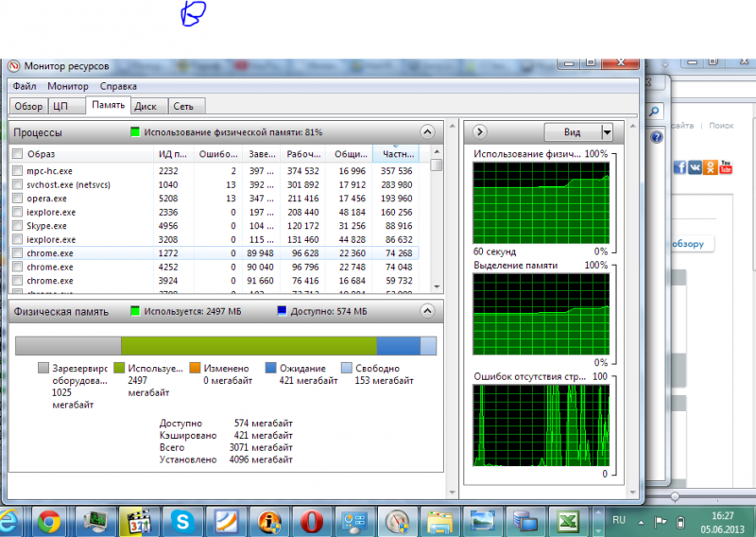This screenshot has height=537, width=756.
Task: Sort by the Рабоч... column header
Action: pyautogui.click(x=303, y=154)
